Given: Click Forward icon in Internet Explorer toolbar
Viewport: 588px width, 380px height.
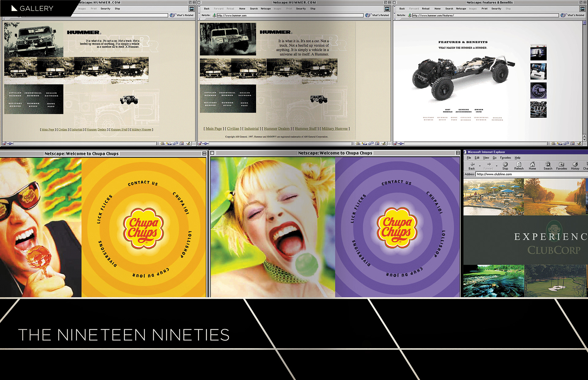Looking at the screenshot, I should [x=489, y=164].
